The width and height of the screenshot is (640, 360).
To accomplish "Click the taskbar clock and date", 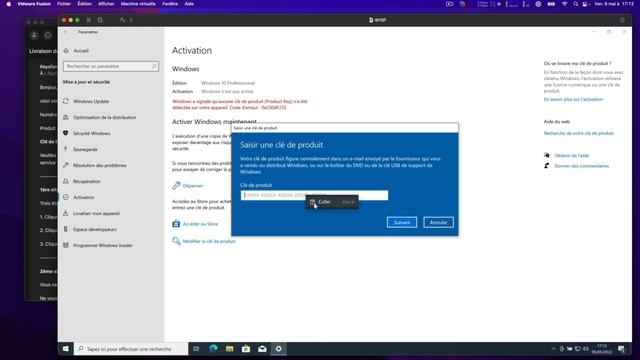I will [602, 349].
